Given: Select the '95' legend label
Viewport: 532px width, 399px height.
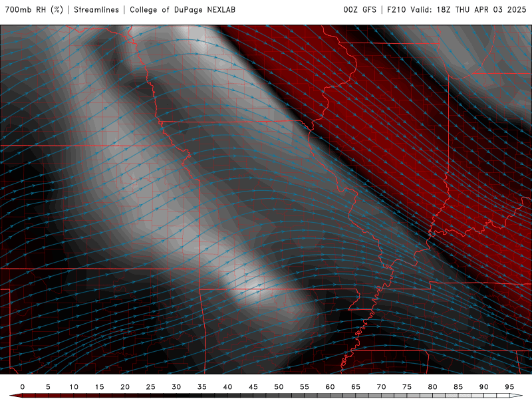Looking at the screenshot, I should pos(509,387).
